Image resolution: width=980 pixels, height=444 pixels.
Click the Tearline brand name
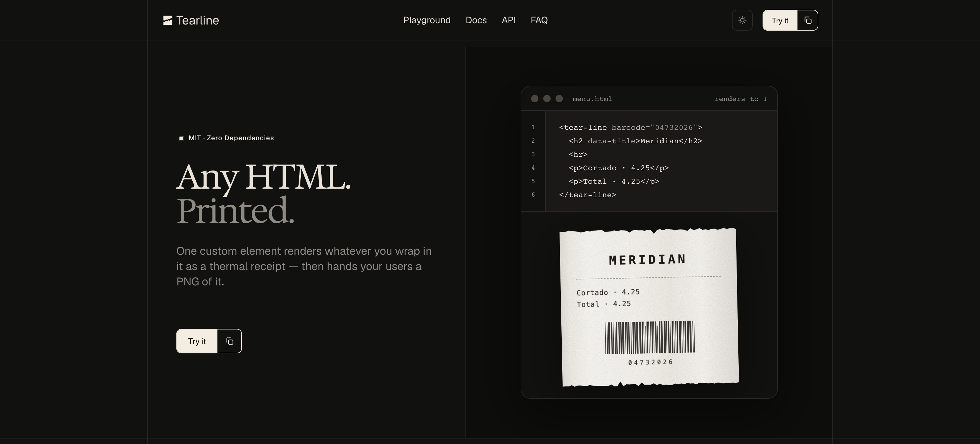[x=198, y=20]
